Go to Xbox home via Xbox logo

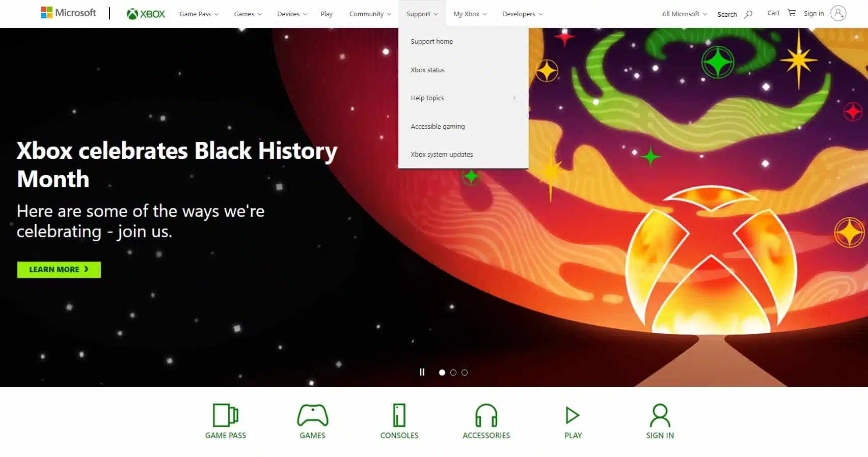pos(146,14)
